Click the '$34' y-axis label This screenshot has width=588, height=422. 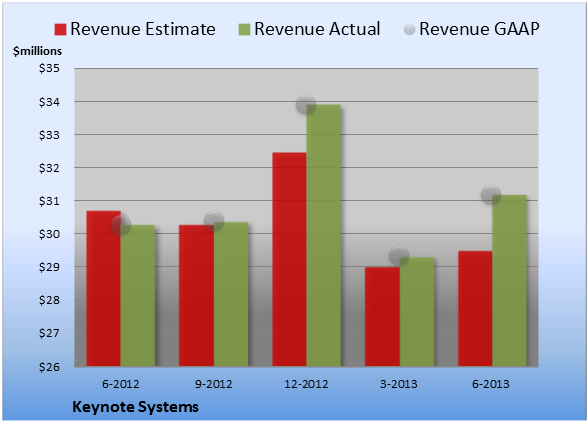point(49,102)
